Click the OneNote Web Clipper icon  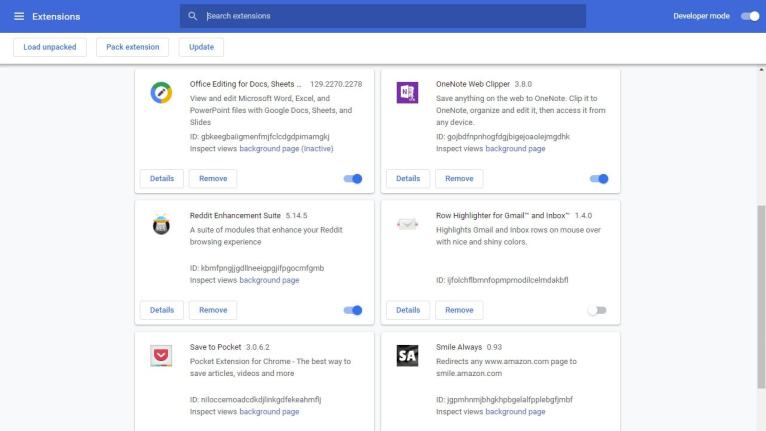pos(407,92)
